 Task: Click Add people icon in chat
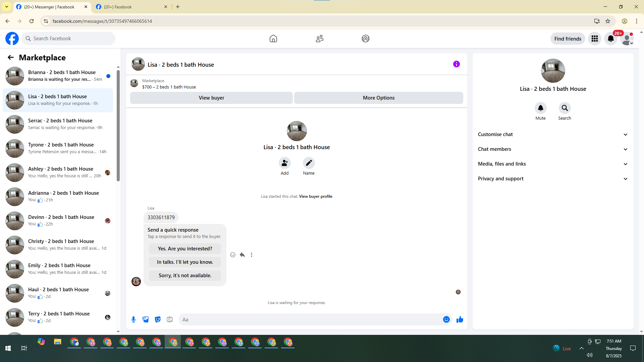(284, 163)
